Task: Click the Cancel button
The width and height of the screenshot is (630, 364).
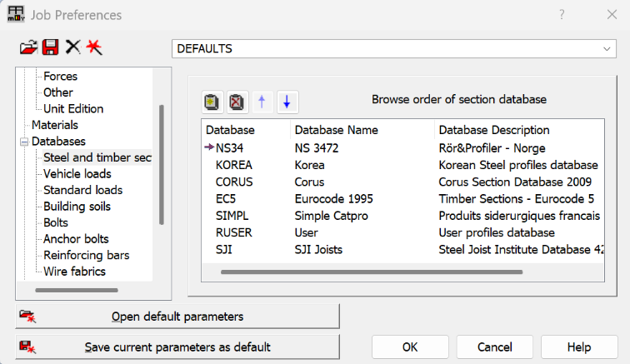Action: point(495,347)
